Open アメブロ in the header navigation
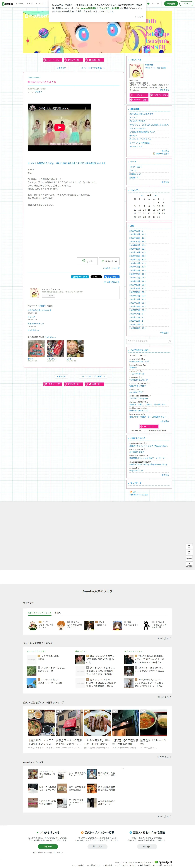195x868 pixels. click(x=41, y=4)
